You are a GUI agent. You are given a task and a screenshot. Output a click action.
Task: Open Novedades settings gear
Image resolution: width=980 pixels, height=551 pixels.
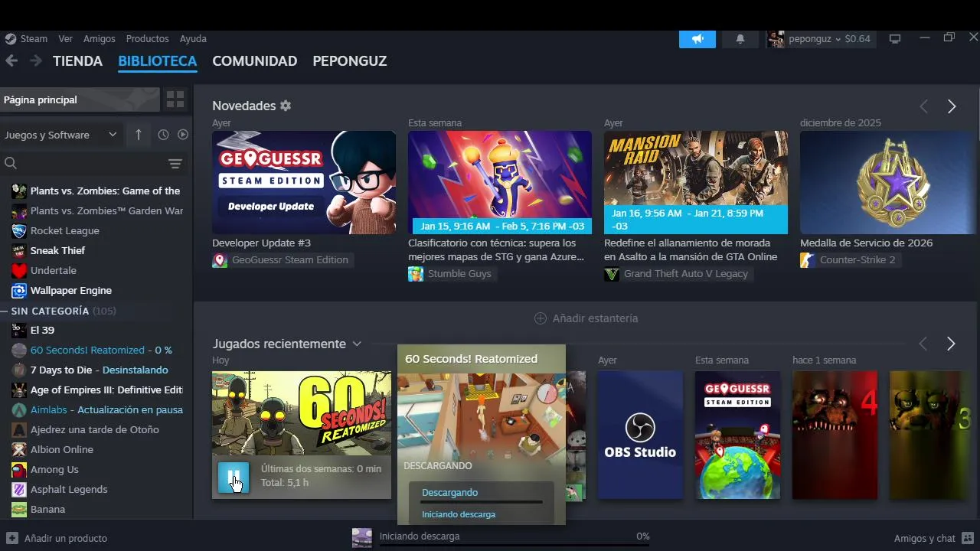pos(286,106)
